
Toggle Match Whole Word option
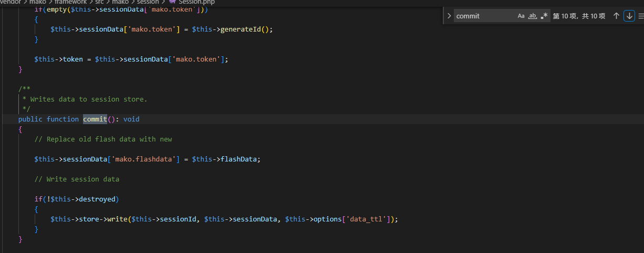click(533, 16)
